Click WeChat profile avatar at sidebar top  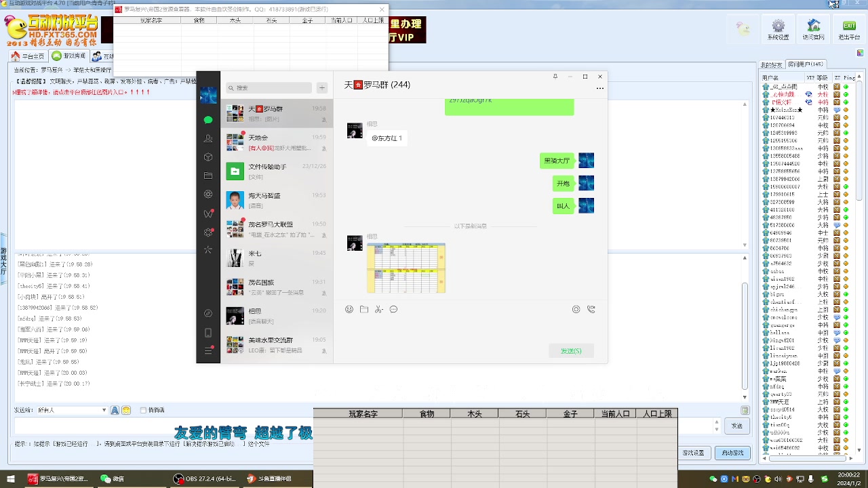[208, 95]
